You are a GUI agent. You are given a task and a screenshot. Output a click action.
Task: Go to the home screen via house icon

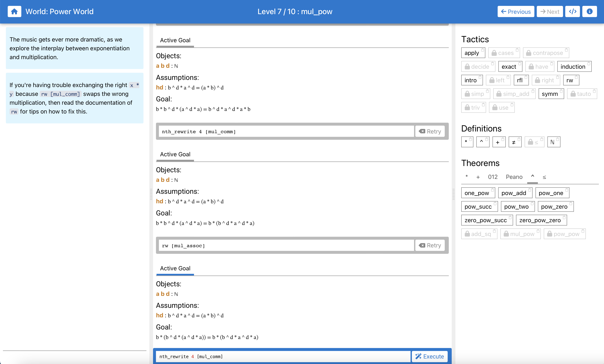click(x=14, y=12)
